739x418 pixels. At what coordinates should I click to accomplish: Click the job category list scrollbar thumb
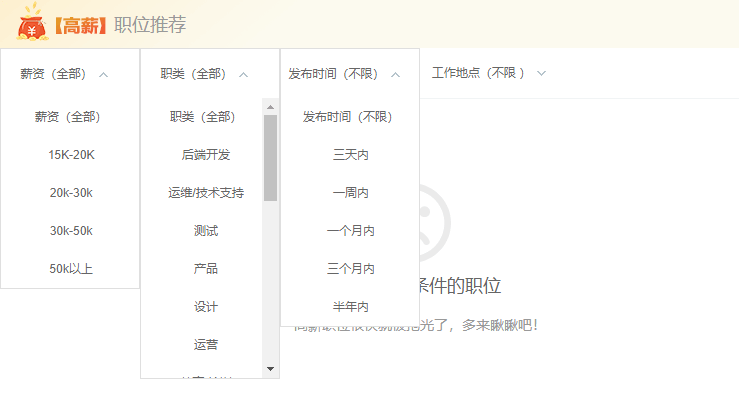tap(270, 158)
